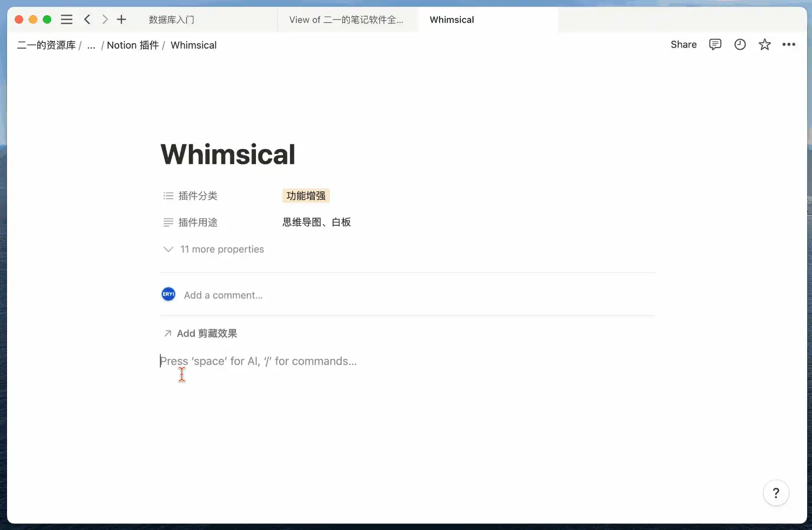Screen dimensions: 812x530
Task: Switch to the 数据库入门 tab
Action: tap(172, 20)
